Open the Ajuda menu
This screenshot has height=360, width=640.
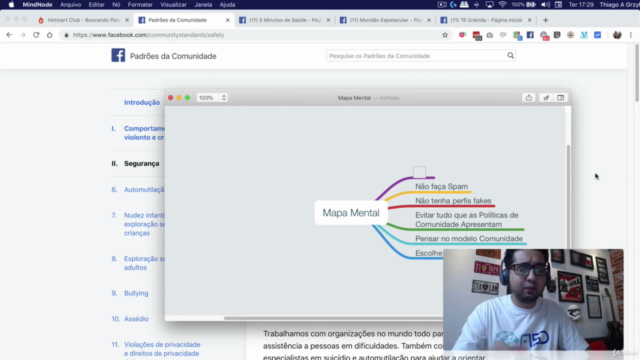tap(227, 4)
